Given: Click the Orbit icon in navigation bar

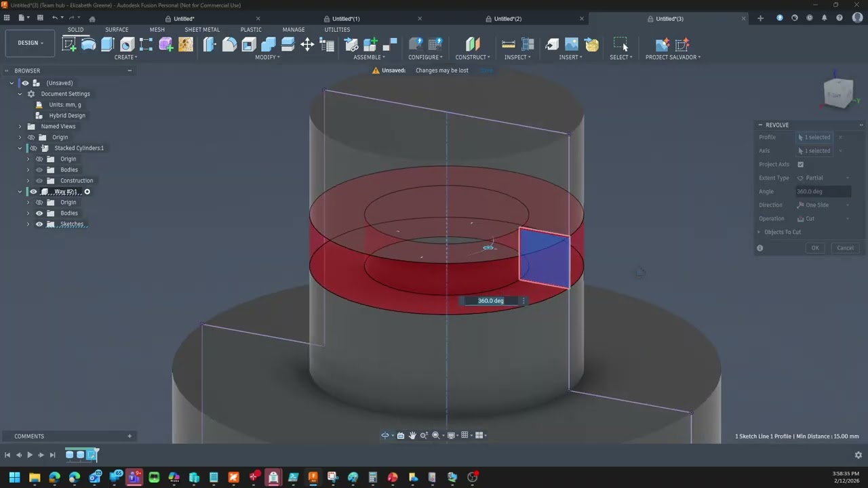Looking at the screenshot, I should pyautogui.click(x=385, y=435).
